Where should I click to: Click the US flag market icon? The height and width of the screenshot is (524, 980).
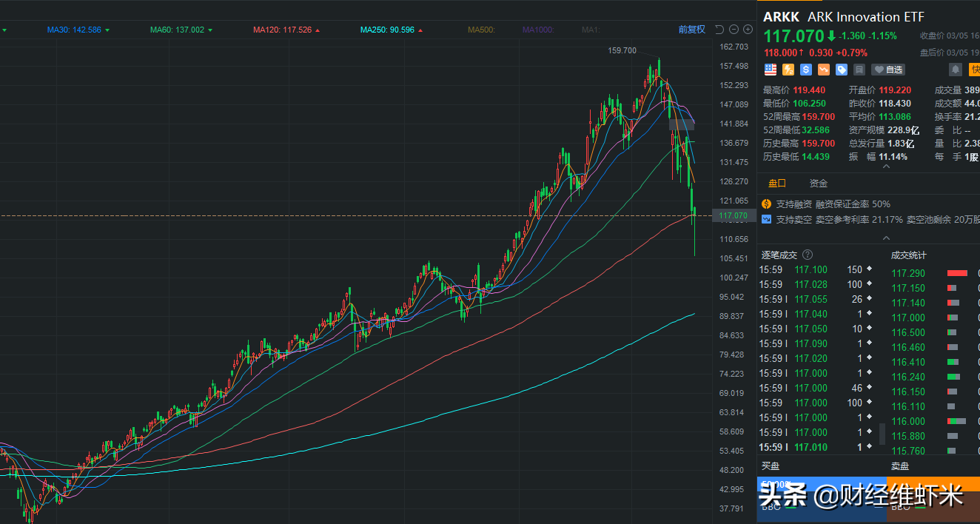[771, 70]
